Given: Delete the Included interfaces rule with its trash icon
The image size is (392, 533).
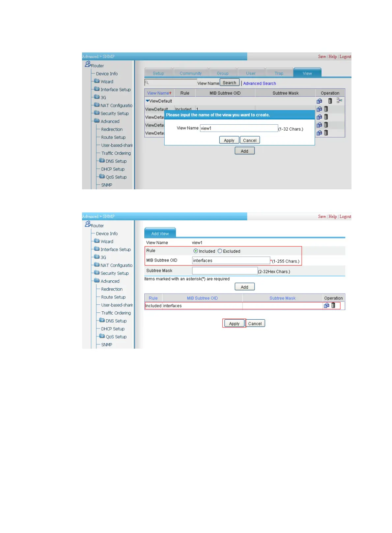Looking at the screenshot, I should click(333, 305).
